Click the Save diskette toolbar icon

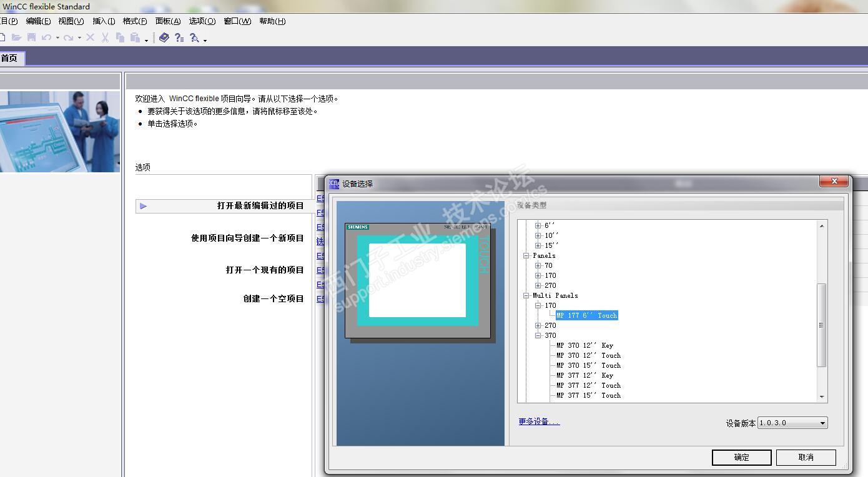click(31, 37)
